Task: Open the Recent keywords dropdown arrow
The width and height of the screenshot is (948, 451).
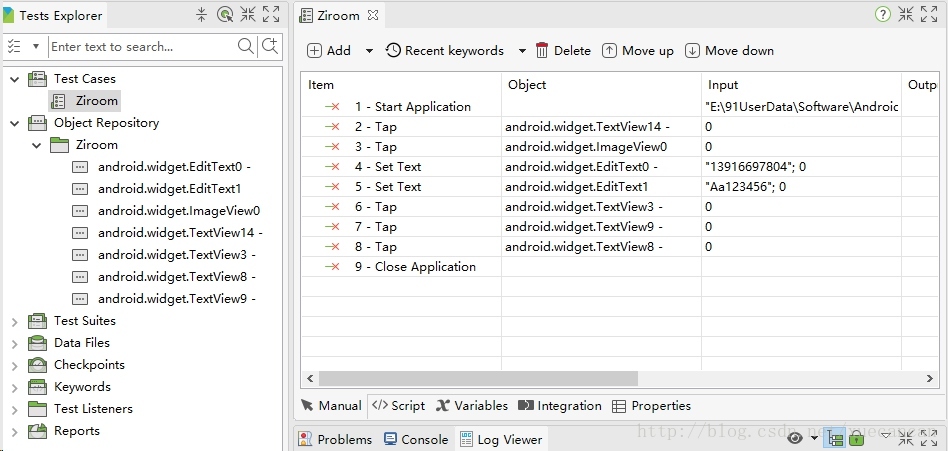Action: (x=522, y=51)
